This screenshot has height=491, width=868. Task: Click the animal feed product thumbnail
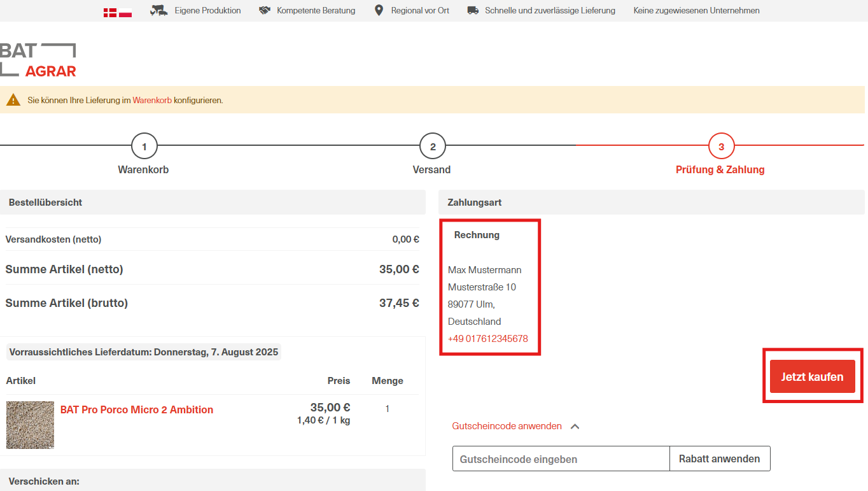[30, 425]
